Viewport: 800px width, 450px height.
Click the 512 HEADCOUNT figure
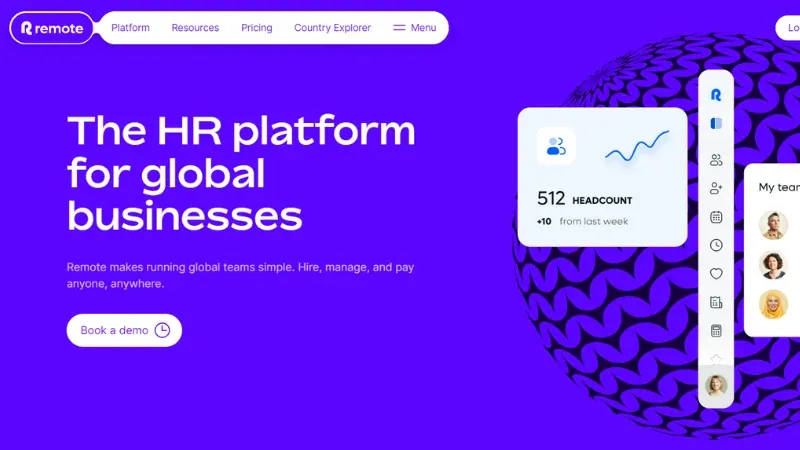[584, 198]
